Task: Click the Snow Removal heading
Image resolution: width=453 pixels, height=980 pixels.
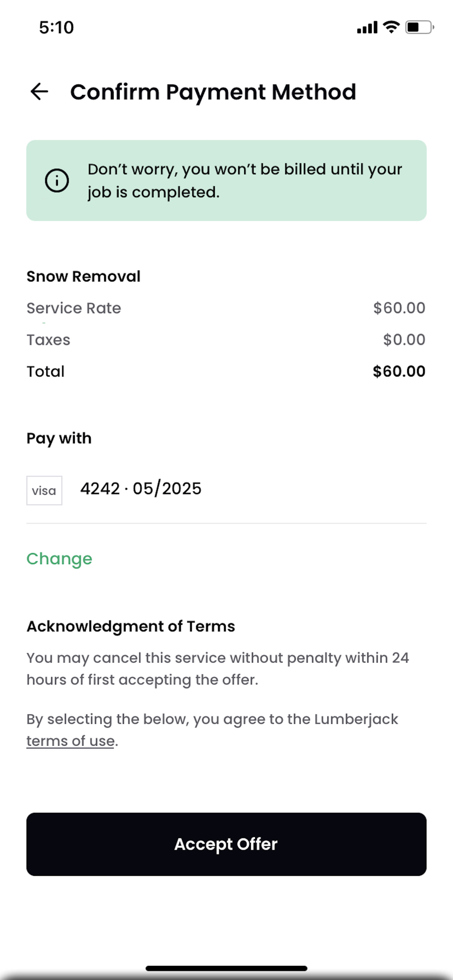Action: [x=83, y=276]
